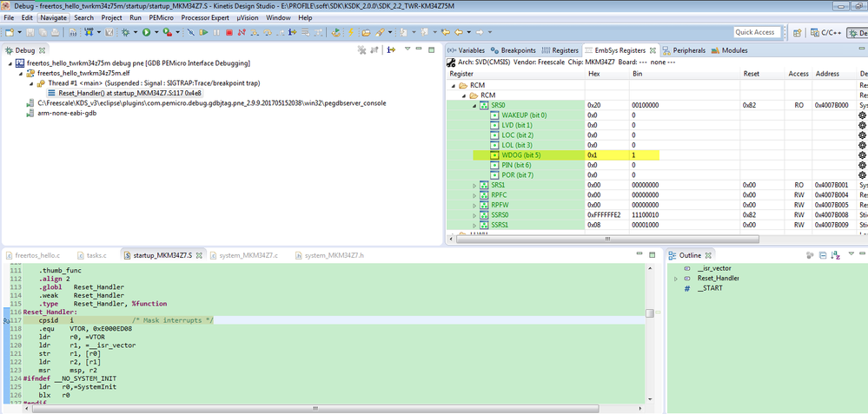Viewport: 868px width, 414px height.
Task: Expand the SRS1 register node
Action: (x=474, y=185)
